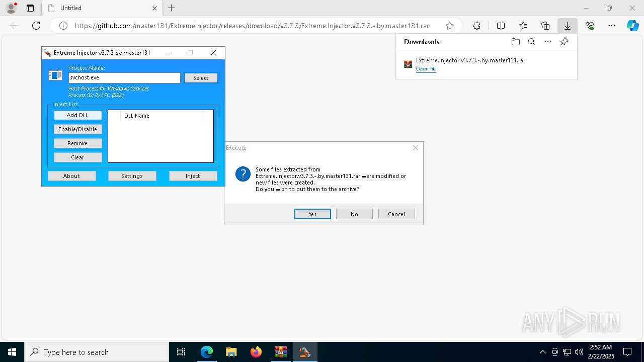
Task: Click the Inject button
Action: (x=193, y=176)
